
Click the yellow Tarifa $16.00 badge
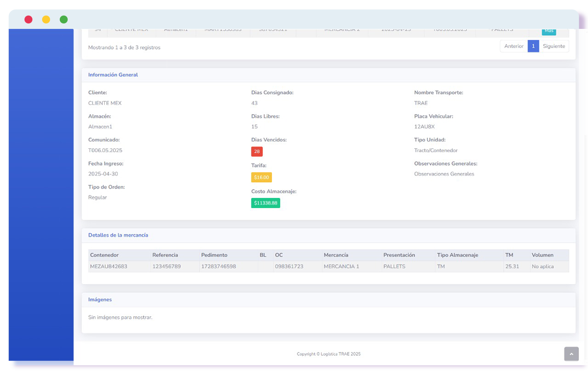point(261,177)
